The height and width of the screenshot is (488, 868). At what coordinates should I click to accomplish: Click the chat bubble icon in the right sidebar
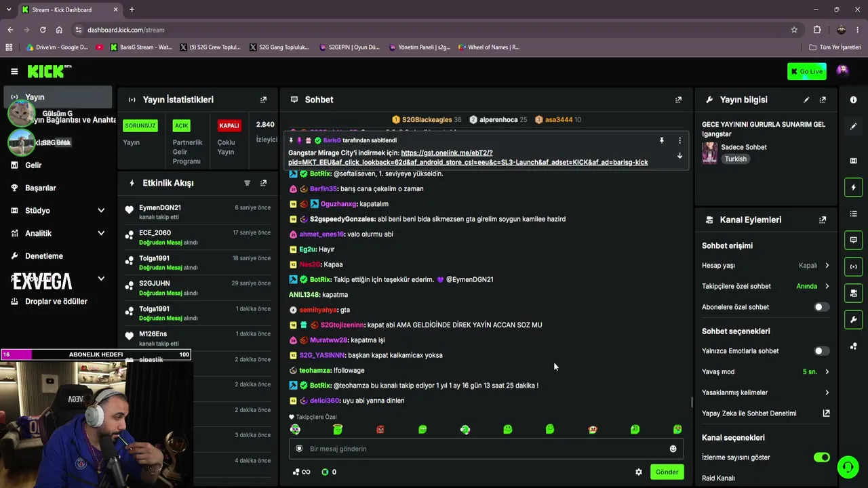tap(853, 240)
